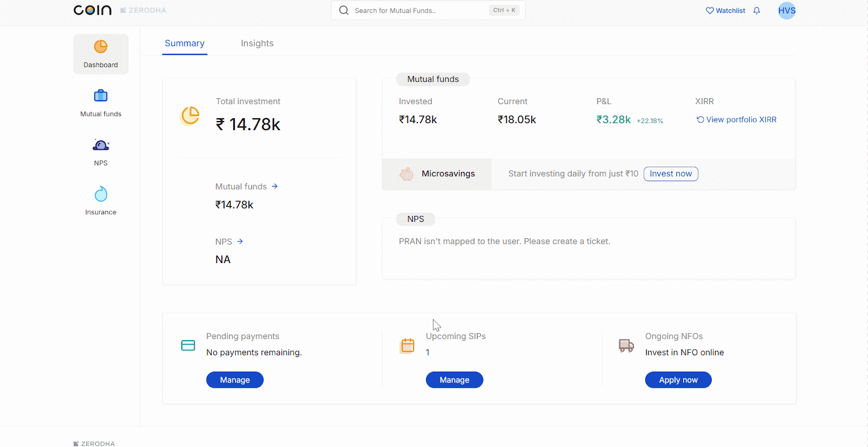The width and height of the screenshot is (868, 447).
Task: Select the Summary tab
Action: [184, 43]
